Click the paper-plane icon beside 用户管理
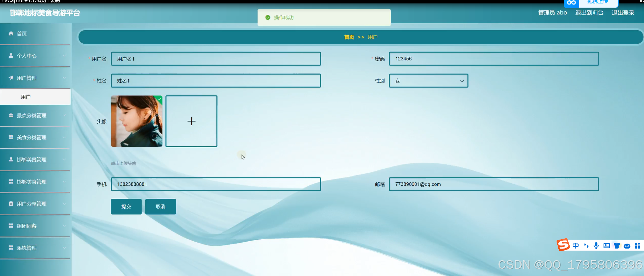The height and width of the screenshot is (276, 644). coord(11,78)
